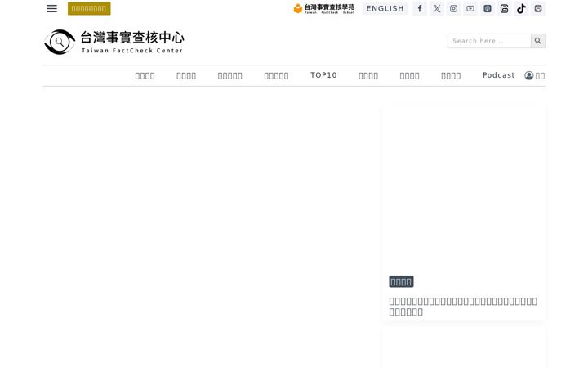Go to Taiwan FactCheck Center homepage logo
This screenshot has width=588, height=368.
pos(114,42)
